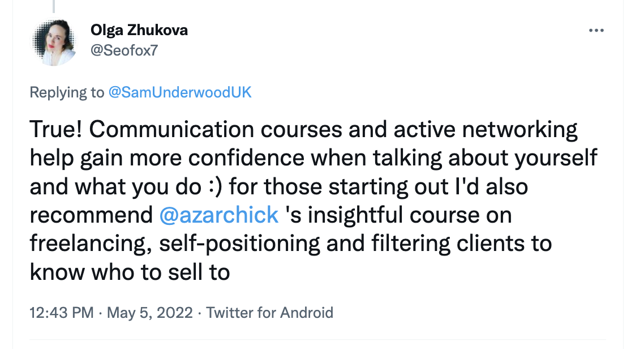This screenshot has height=349, width=644.
Task: Open the tweet's more options ellipsis
Action: 596,31
